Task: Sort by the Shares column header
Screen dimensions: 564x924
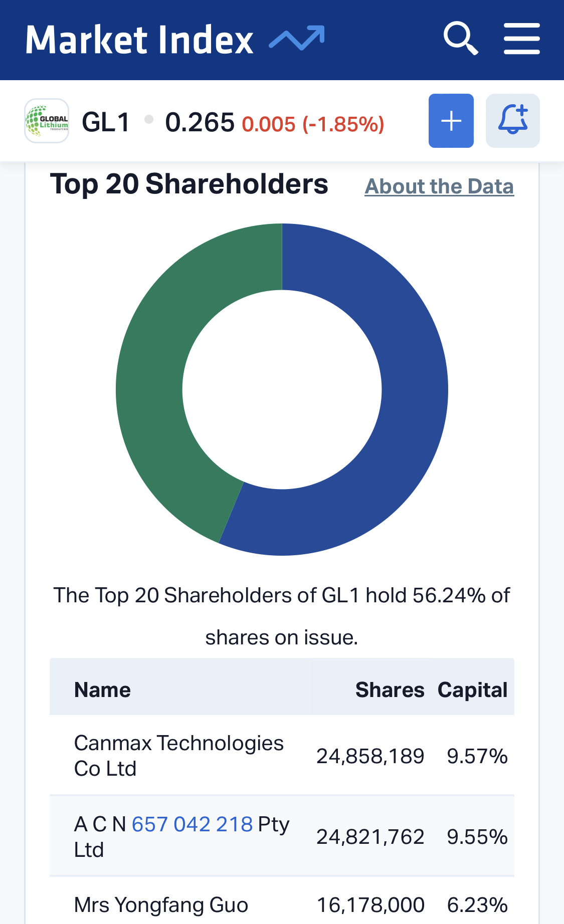Action: [390, 690]
